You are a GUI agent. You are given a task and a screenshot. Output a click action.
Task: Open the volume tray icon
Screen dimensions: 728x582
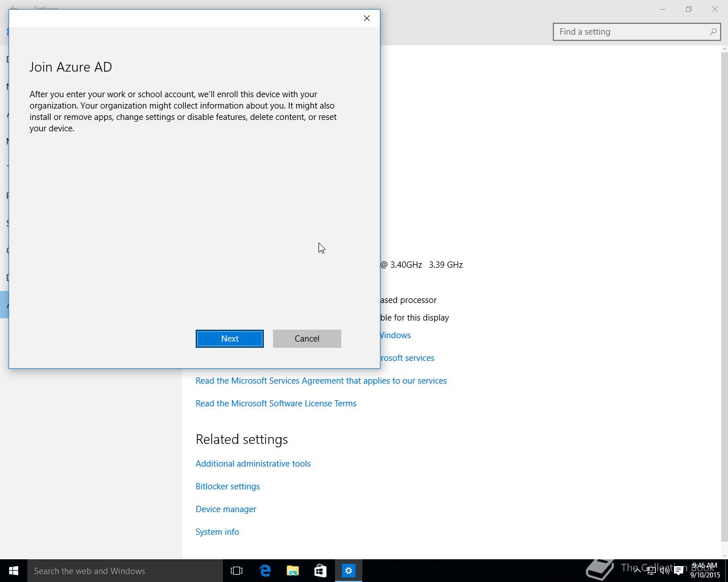tap(665, 571)
